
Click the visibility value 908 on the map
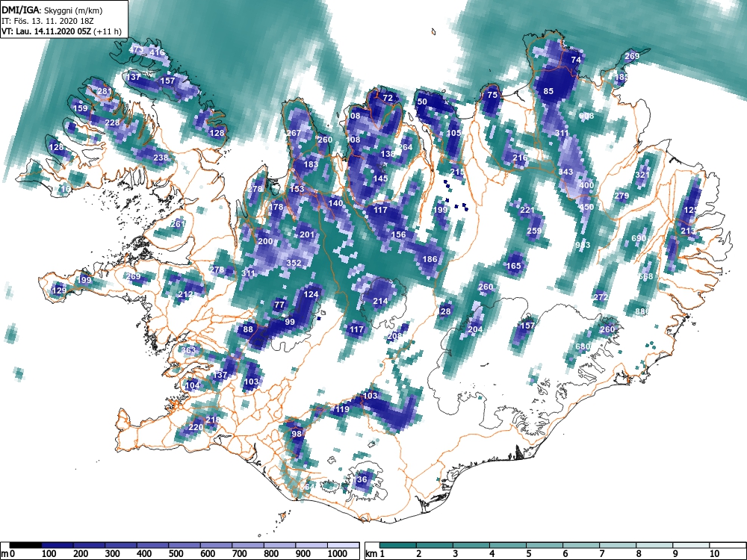point(586,116)
